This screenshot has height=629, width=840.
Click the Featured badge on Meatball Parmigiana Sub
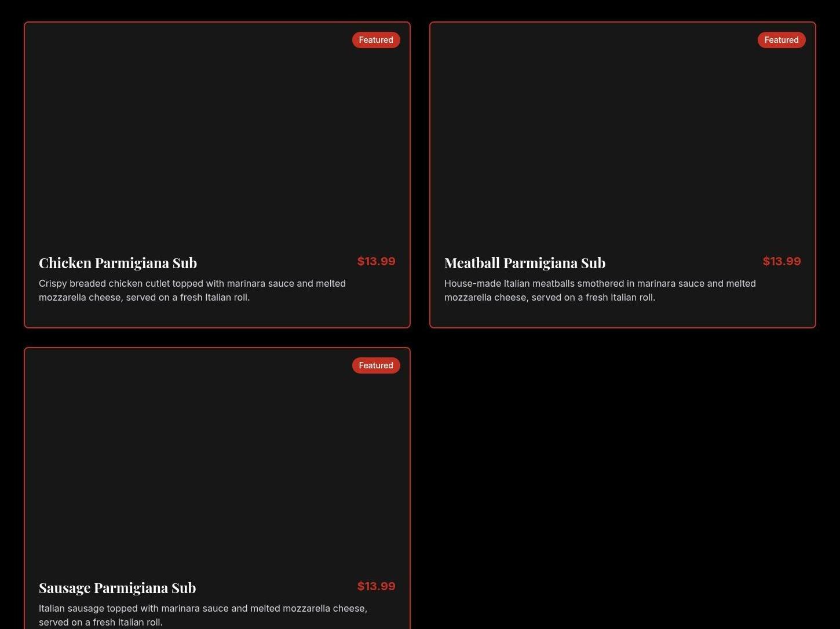[x=781, y=40]
